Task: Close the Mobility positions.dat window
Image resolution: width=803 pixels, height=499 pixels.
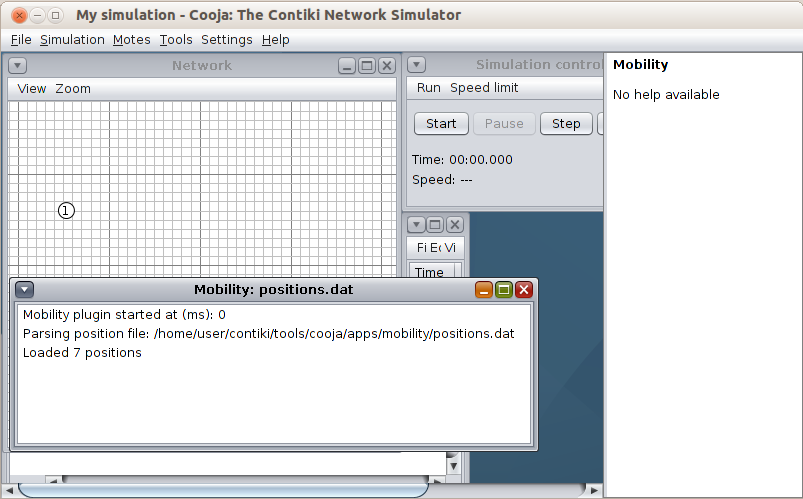Action: click(523, 290)
